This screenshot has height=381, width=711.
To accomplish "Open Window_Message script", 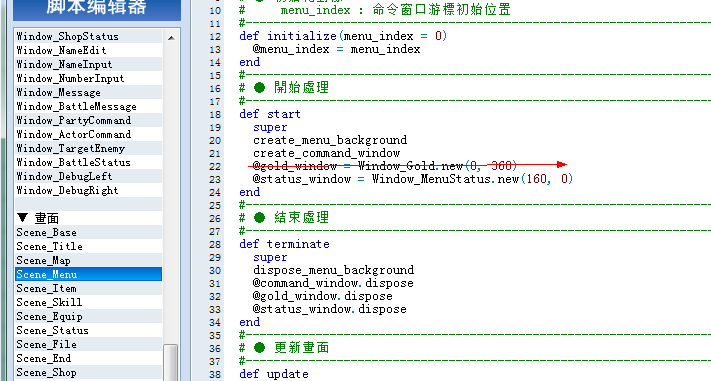I will tap(88, 93).
